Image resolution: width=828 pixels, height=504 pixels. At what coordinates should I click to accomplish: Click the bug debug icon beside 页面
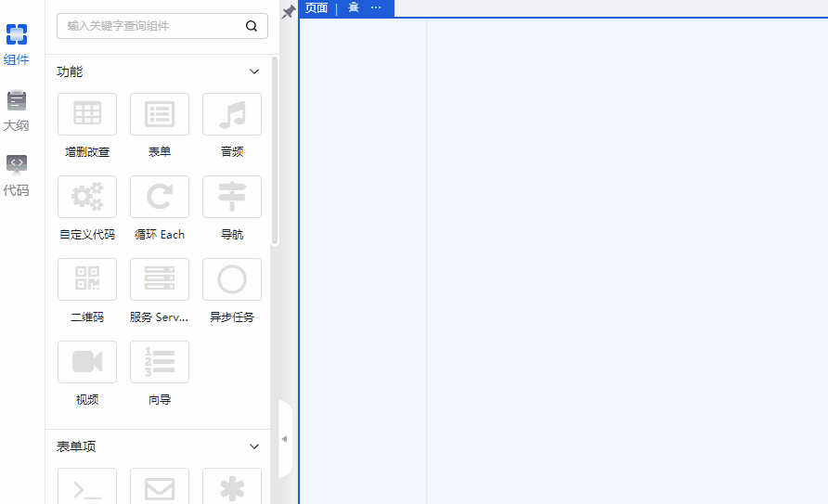(x=353, y=7)
